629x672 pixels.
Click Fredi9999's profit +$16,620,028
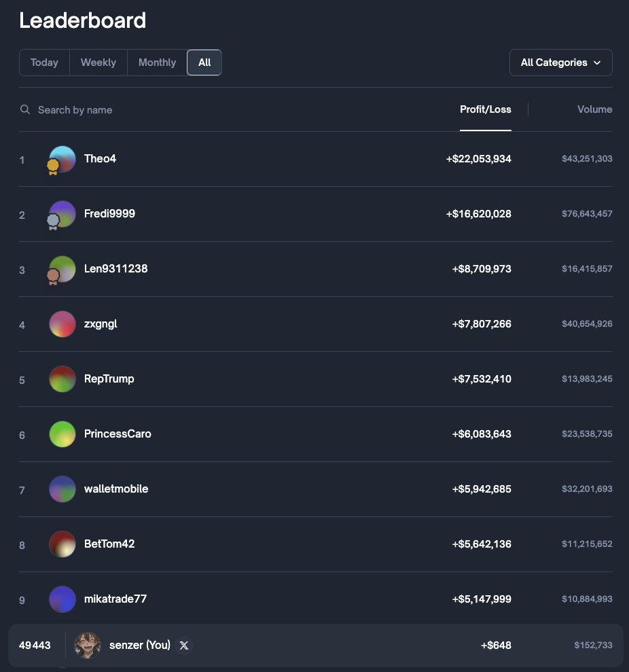tap(479, 214)
